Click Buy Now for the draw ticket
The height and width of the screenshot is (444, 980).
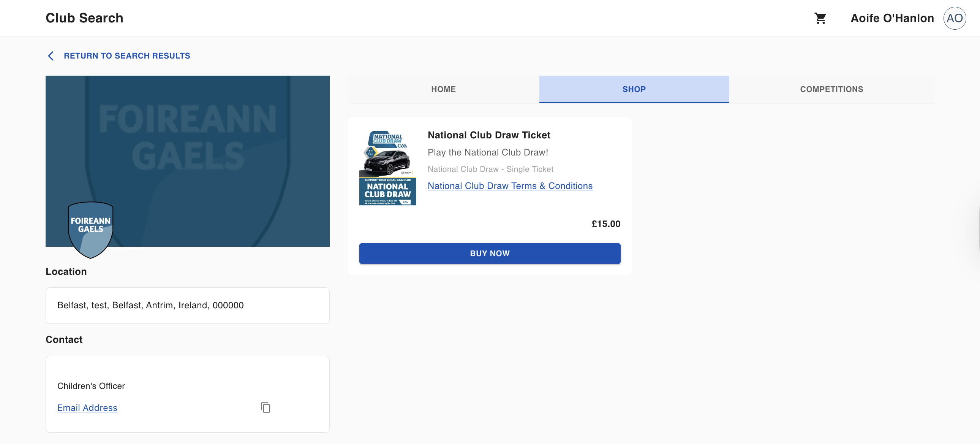(x=490, y=254)
